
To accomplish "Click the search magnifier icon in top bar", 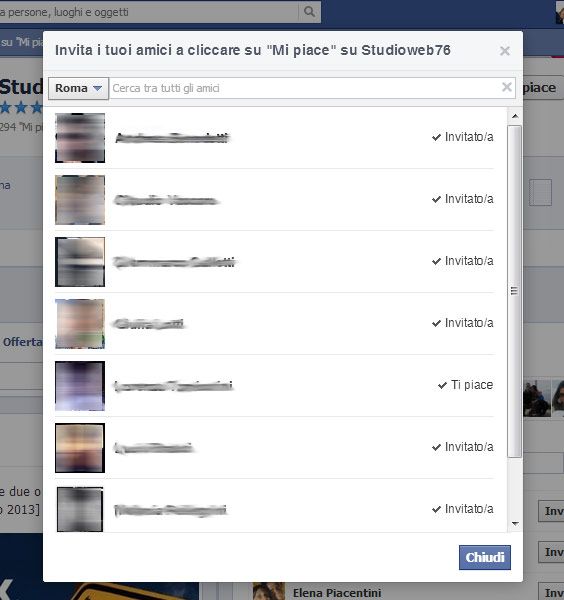I will (309, 12).
